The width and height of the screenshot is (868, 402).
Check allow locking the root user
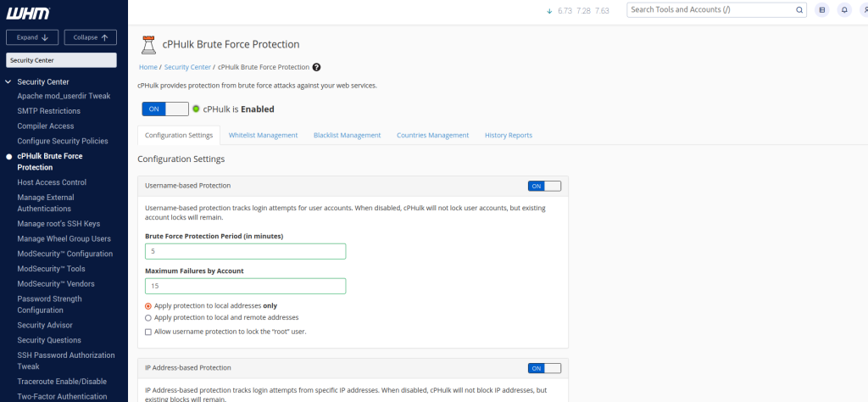pyautogui.click(x=148, y=332)
